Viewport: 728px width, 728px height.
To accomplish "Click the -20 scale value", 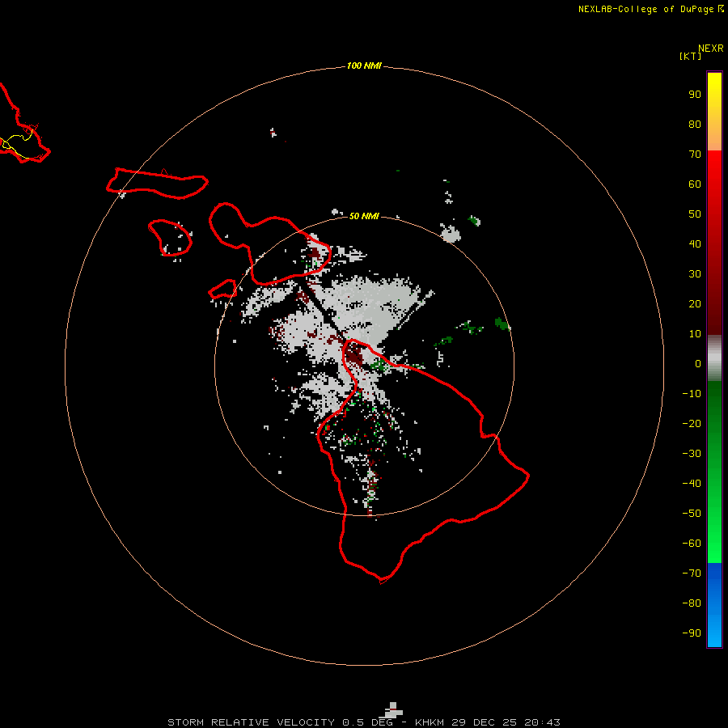I will point(692,423).
